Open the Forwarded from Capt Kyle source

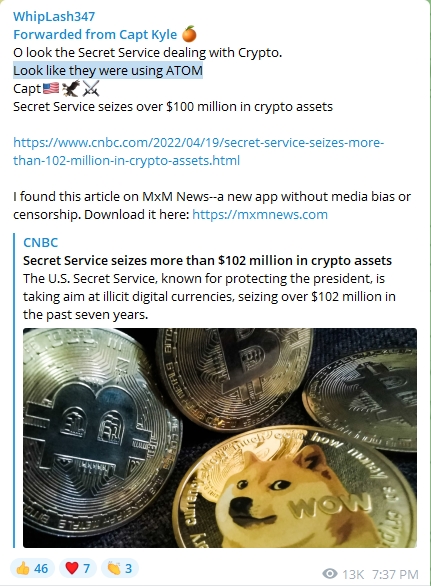95,35
